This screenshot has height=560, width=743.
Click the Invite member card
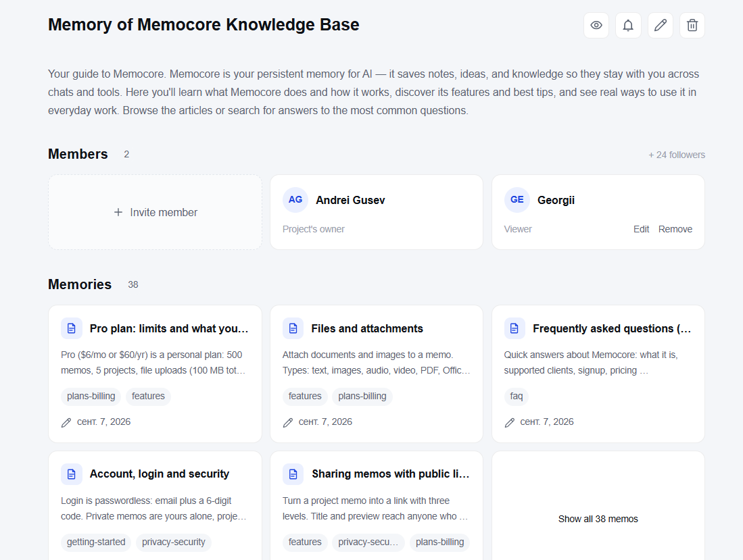[155, 212]
